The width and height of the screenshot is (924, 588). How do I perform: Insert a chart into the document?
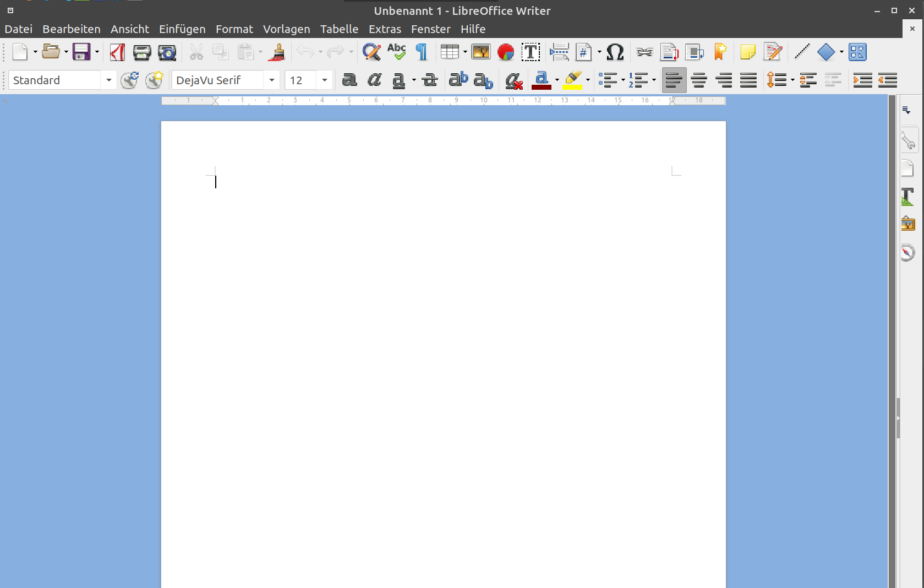[x=505, y=52]
